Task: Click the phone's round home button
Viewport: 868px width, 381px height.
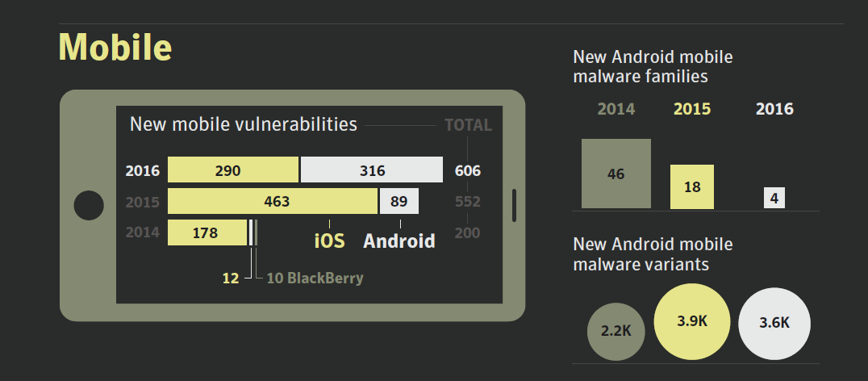Action: pos(89,205)
